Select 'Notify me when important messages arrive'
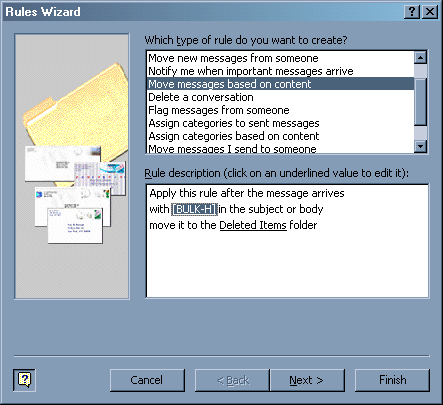The width and height of the screenshot is (443, 405). click(x=280, y=71)
